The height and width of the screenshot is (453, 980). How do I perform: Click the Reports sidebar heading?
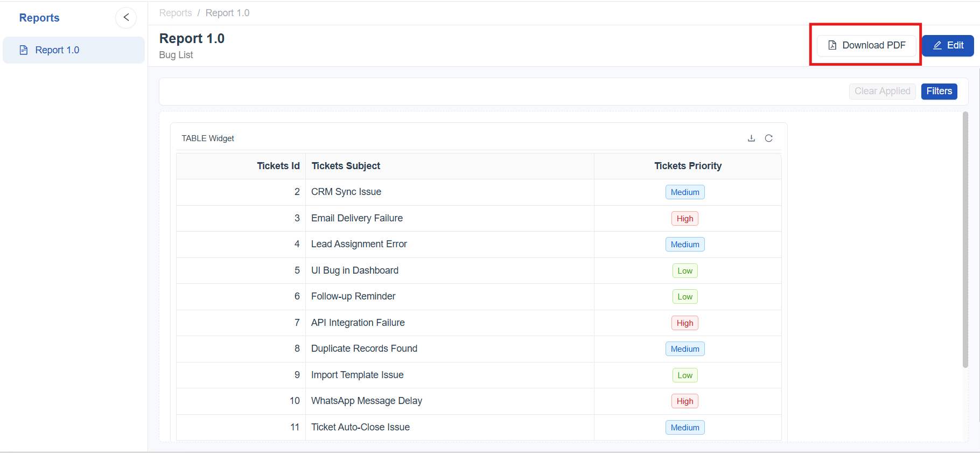tap(39, 18)
